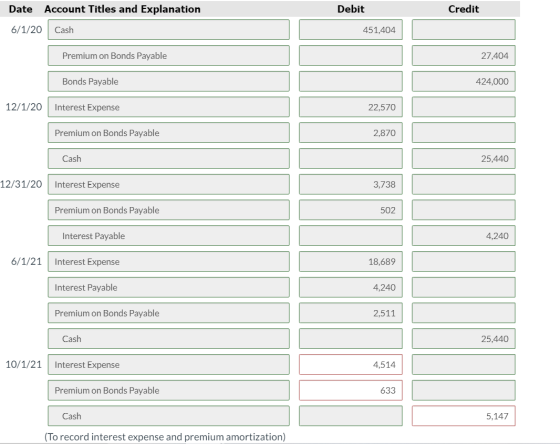The width and height of the screenshot is (560, 444).
Task: Click the debit field showing 502
Action: (351, 210)
